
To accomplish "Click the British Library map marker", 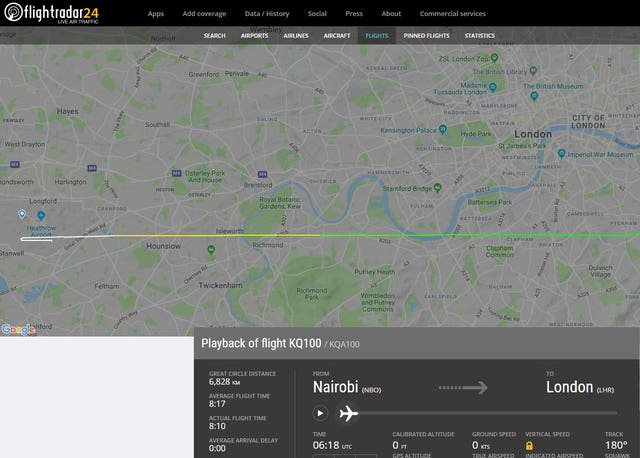I will click(533, 70).
